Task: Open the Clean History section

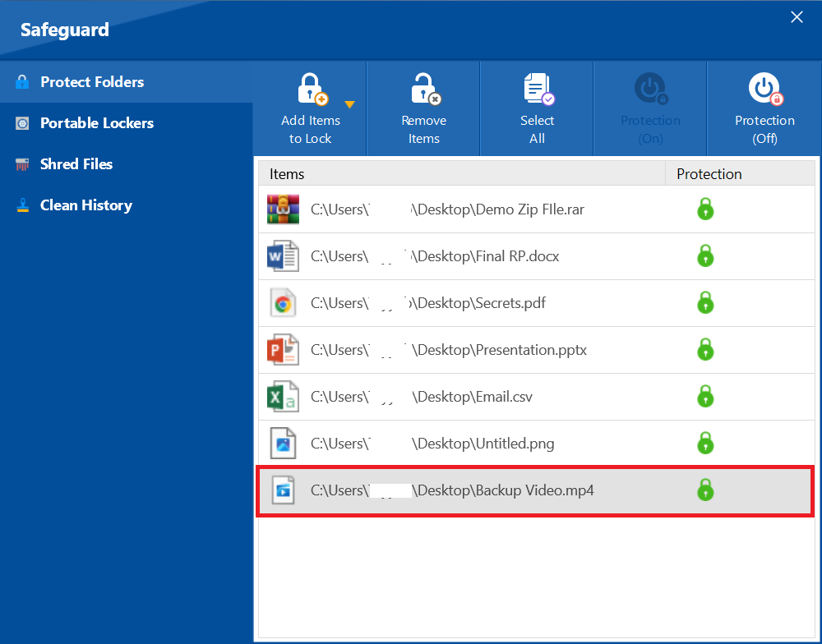Action: [x=85, y=205]
